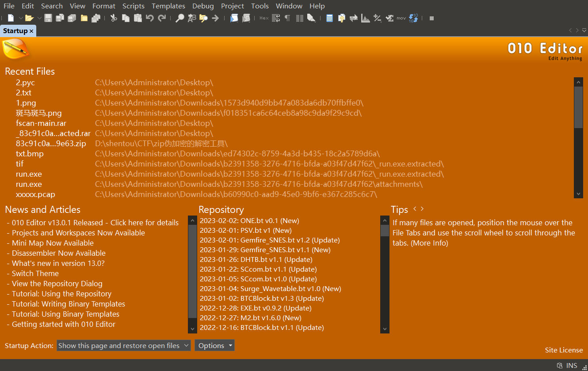Close the Startup tab
Image resolution: width=588 pixels, height=371 pixels.
[x=31, y=31]
